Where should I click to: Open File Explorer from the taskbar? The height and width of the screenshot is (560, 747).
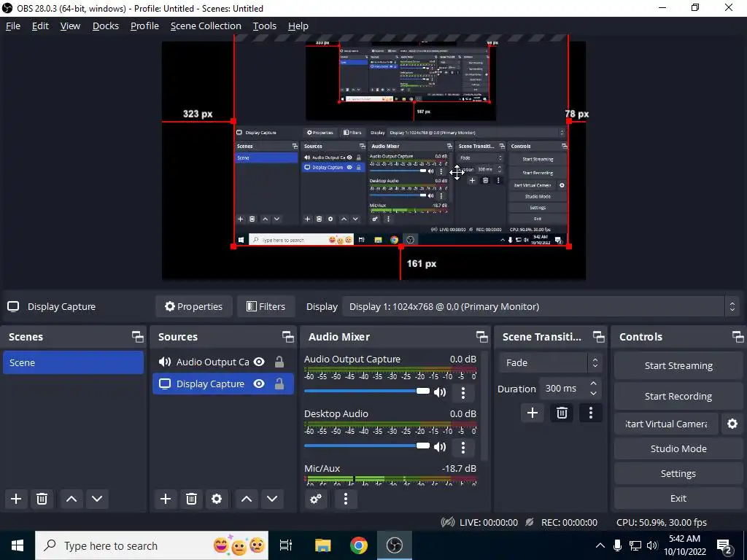322,545
